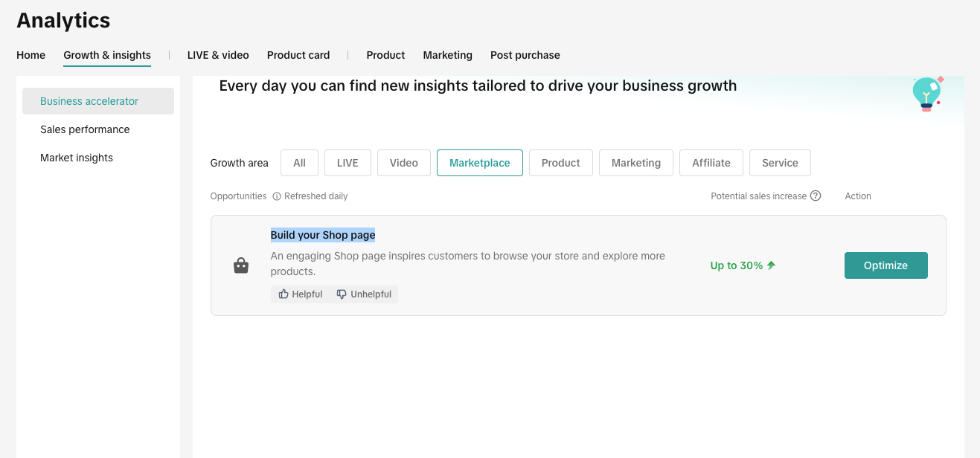This screenshot has width=980, height=458.
Task: Choose the Affiliate growth area filter
Action: click(711, 163)
